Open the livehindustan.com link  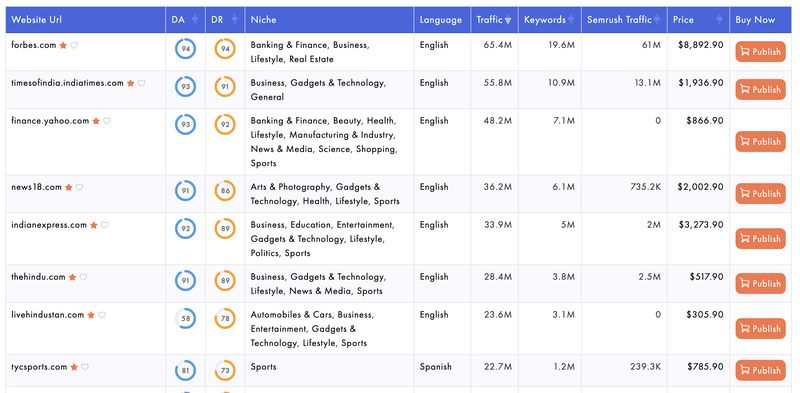pyautogui.click(x=47, y=315)
